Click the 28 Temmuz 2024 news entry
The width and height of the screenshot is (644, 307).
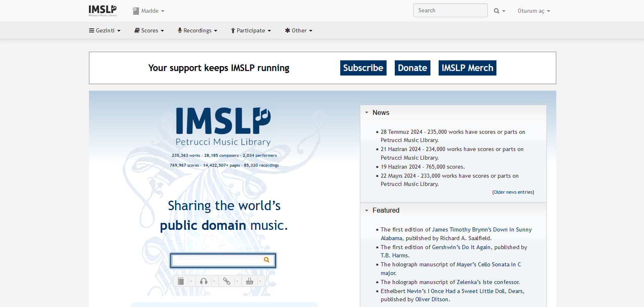pos(453,136)
